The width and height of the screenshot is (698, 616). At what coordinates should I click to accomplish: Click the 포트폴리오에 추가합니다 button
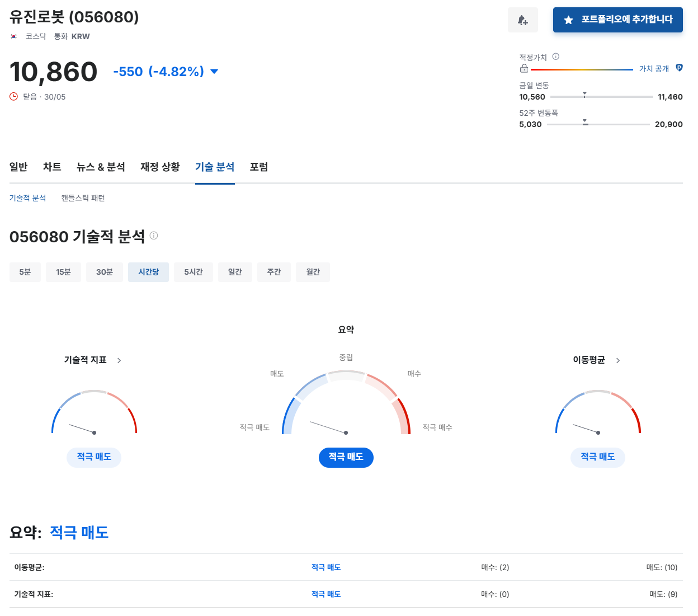617,20
